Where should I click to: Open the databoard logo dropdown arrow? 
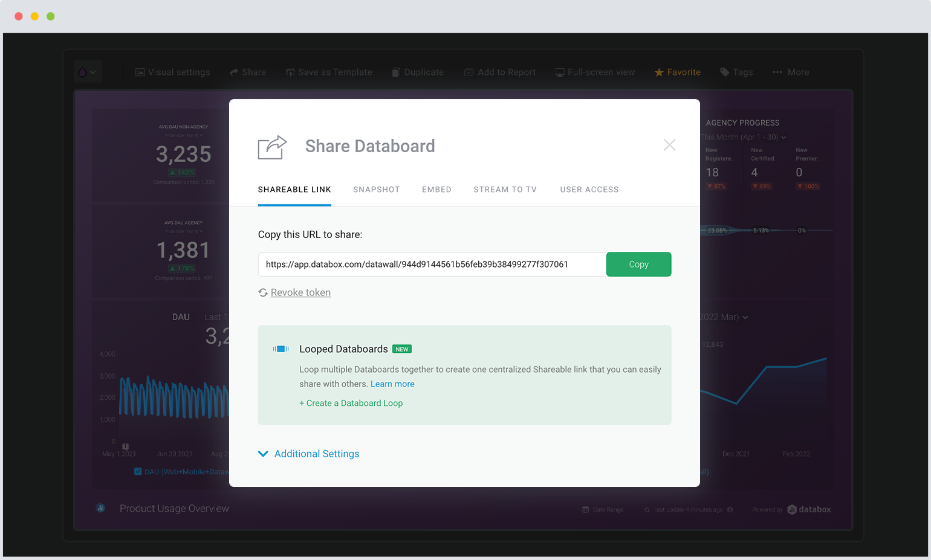point(94,71)
